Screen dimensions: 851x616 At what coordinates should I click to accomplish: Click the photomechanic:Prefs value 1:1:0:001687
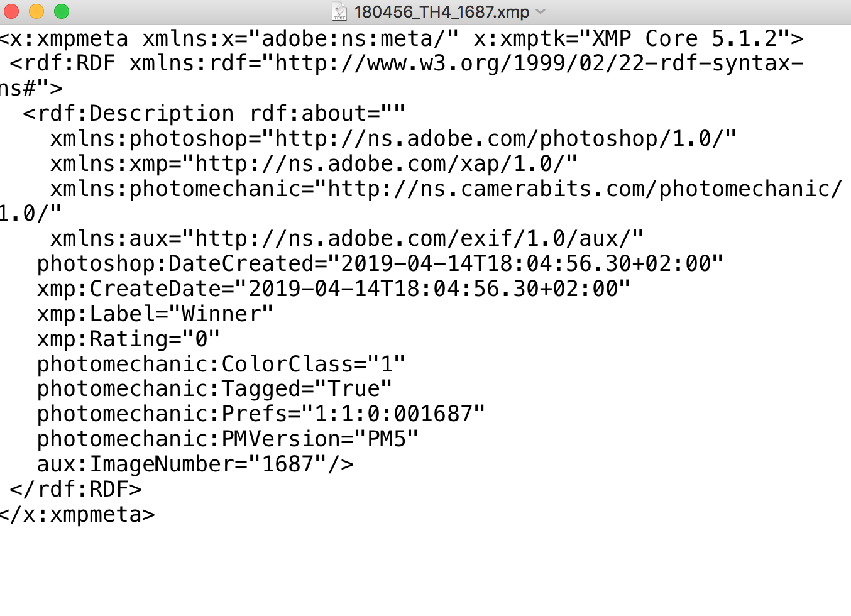(x=393, y=414)
